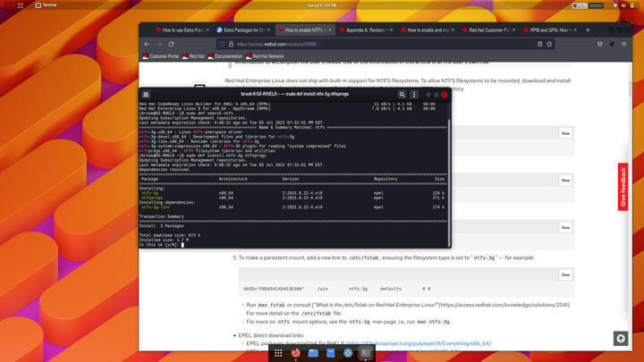
Task: Open the Customer Portal bookmark
Action: coord(161,56)
